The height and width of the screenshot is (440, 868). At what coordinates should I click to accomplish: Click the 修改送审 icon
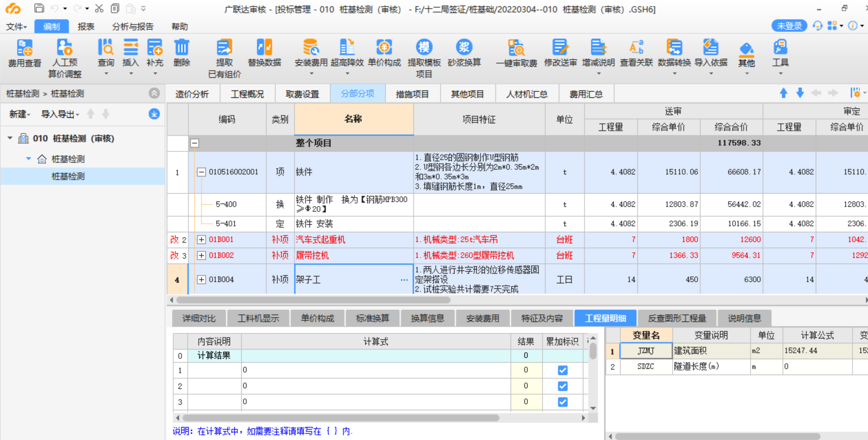560,48
